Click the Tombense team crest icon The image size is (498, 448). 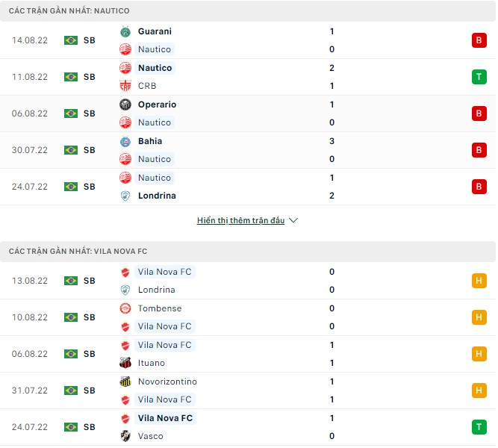click(x=125, y=308)
